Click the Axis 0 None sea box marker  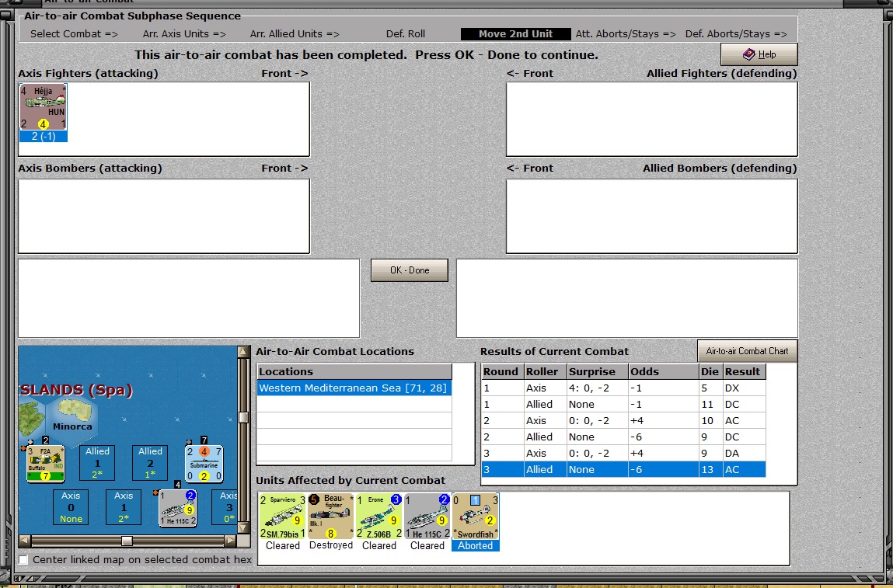coord(71,506)
